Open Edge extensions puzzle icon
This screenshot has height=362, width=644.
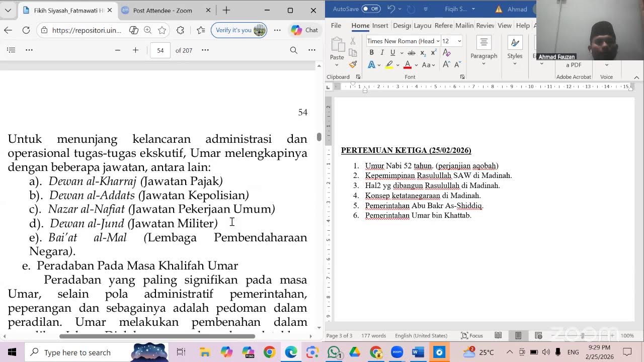(x=181, y=30)
